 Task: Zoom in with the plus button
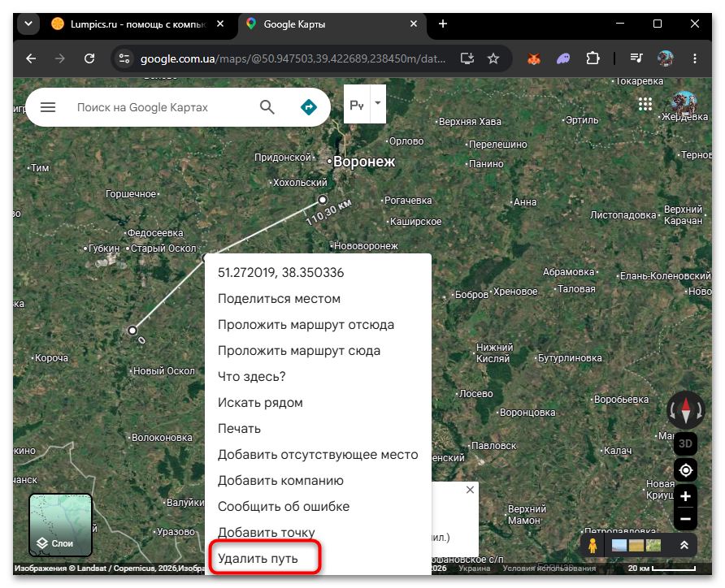pyautogui.click(x=686, y=496)
